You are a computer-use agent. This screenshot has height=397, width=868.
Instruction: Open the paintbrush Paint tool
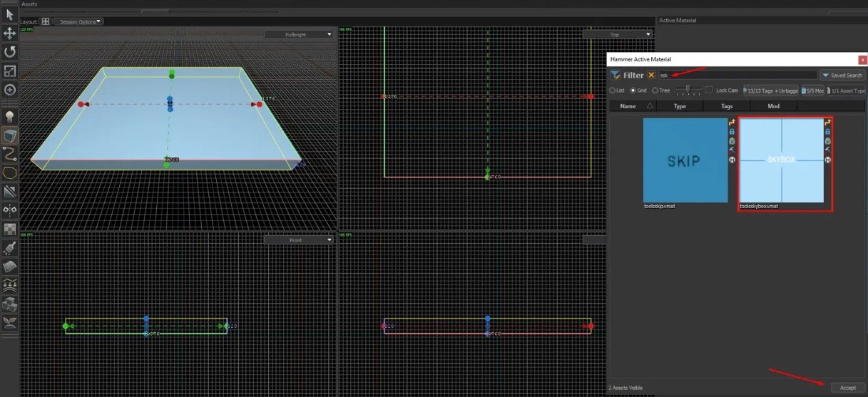[10, 248]
